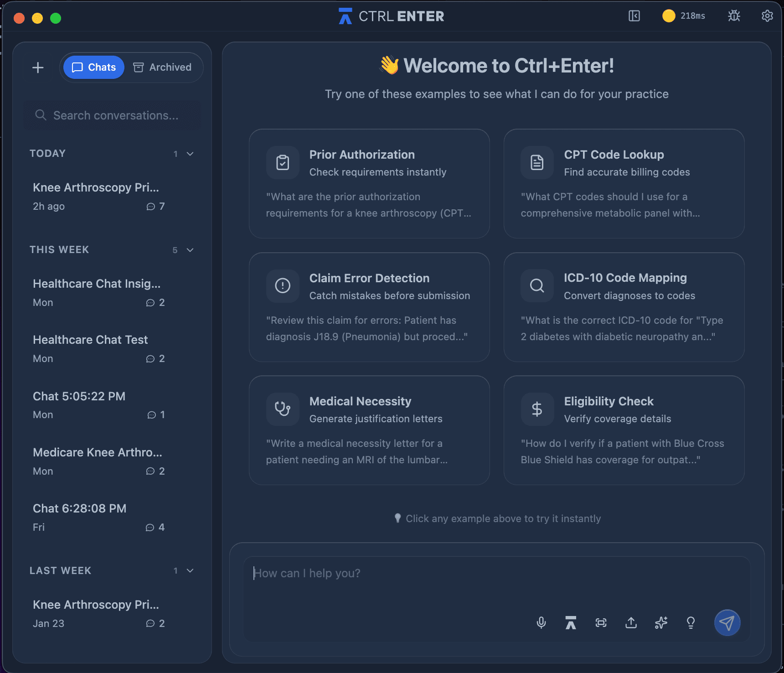Click the sparkles enhance icon
The image size is (784, 673).
tap(661, 622)
